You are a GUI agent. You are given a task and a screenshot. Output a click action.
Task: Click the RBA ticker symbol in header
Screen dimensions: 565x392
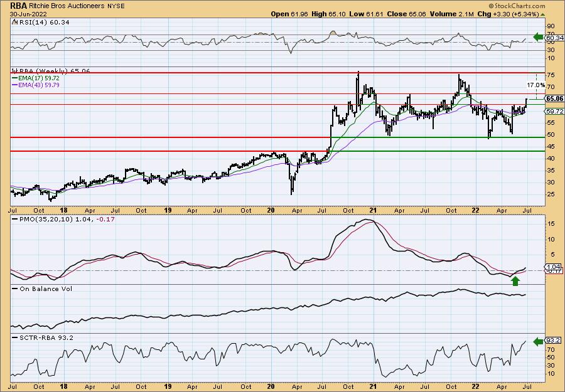click(18, 6)
